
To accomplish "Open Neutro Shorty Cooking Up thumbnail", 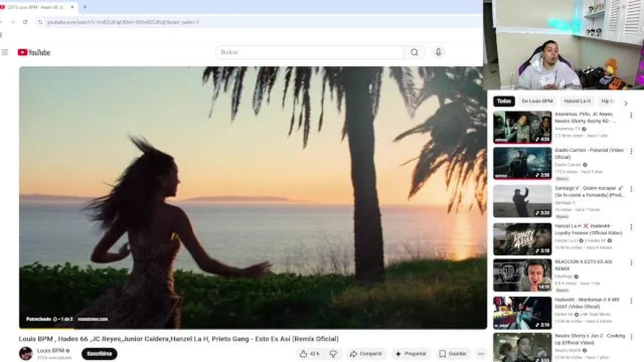I will (522, 347).
